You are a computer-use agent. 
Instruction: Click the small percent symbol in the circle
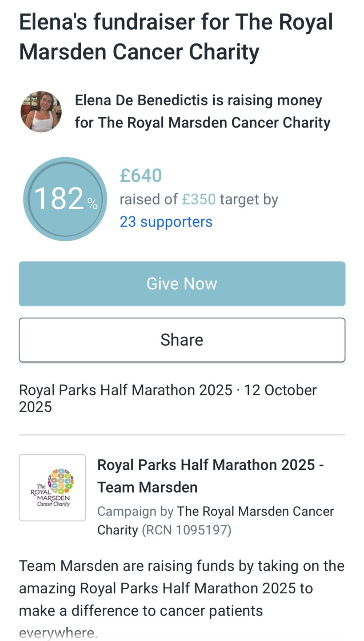(92, 204)
